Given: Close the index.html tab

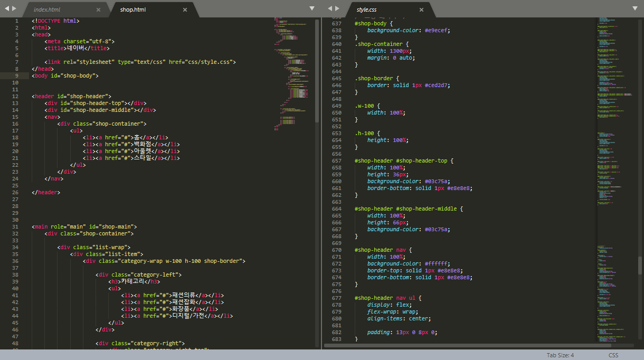Looking at the screenshot, I should 99,10.
